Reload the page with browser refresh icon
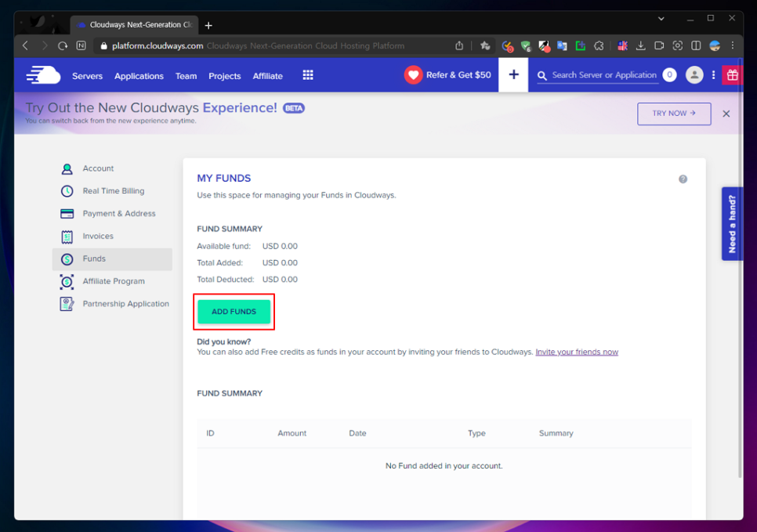The height and width of the screenshot is (532, 757). pyautogui.click(x=63, y=46)
